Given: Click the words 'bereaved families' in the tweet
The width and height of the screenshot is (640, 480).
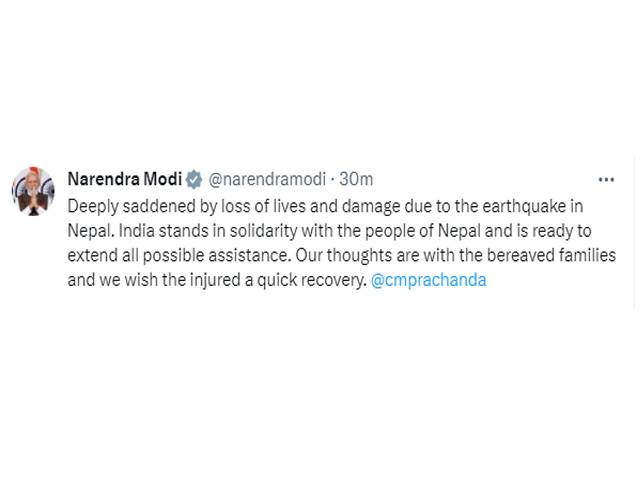Looking at the screenshot, I should (551, 255).
